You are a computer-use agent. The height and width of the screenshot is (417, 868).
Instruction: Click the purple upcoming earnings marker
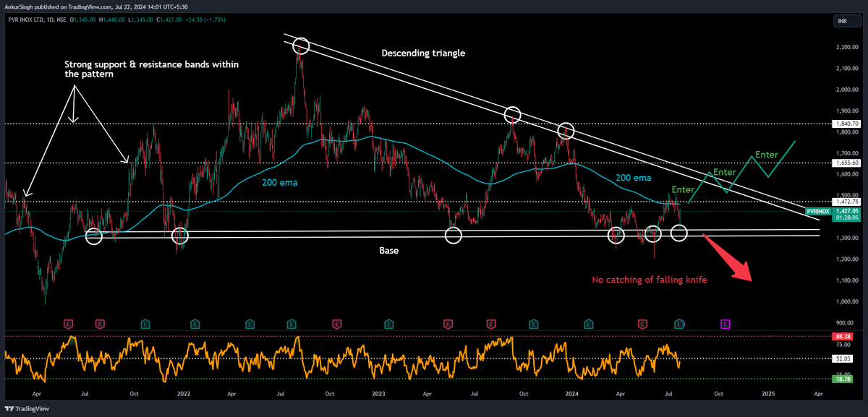725,325
